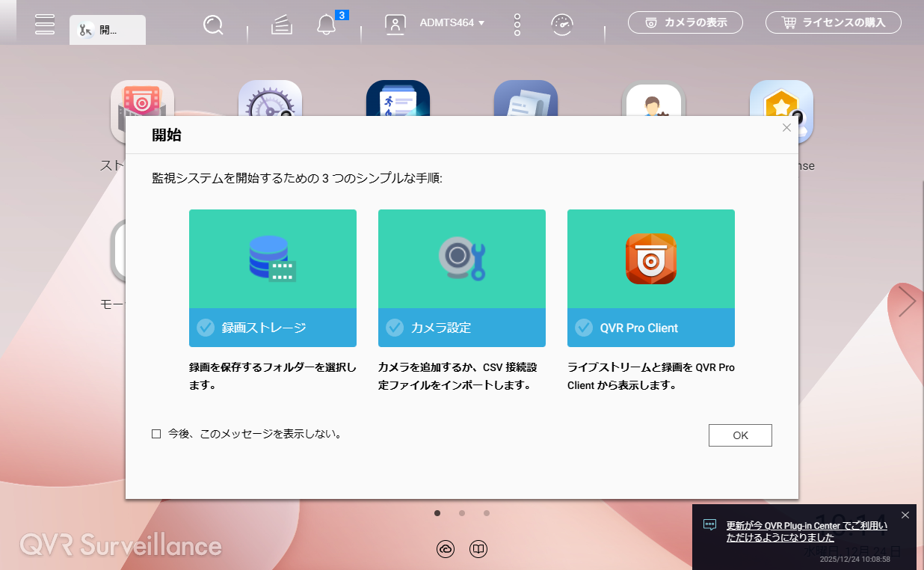Click notification timestamp 2025/12/24 10:08:58
924x570 pixels.
(x=855, y=559)
